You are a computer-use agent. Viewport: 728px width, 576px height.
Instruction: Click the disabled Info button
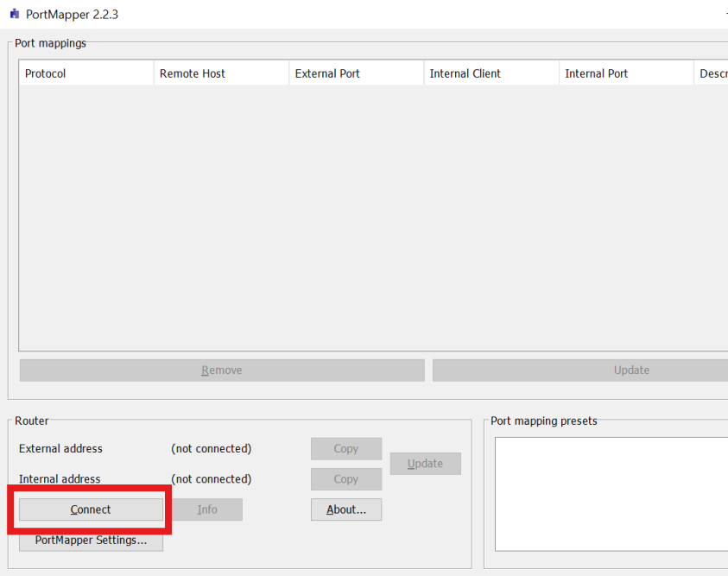point(207,510)
